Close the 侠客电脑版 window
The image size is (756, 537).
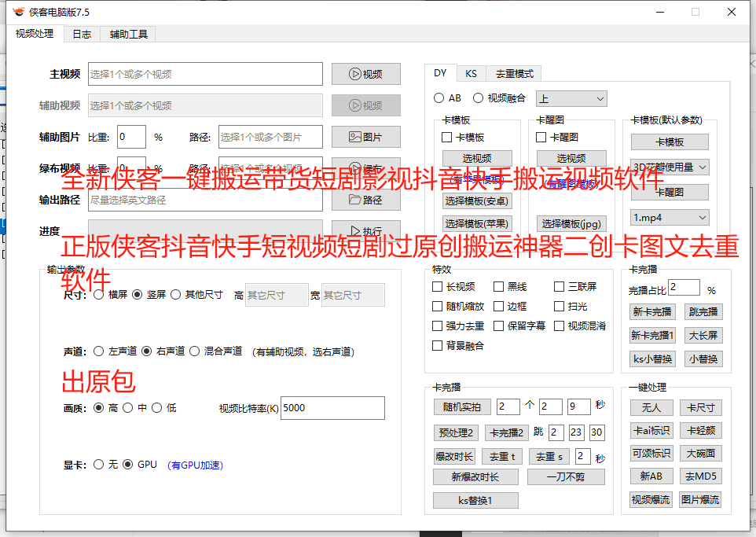732,12
